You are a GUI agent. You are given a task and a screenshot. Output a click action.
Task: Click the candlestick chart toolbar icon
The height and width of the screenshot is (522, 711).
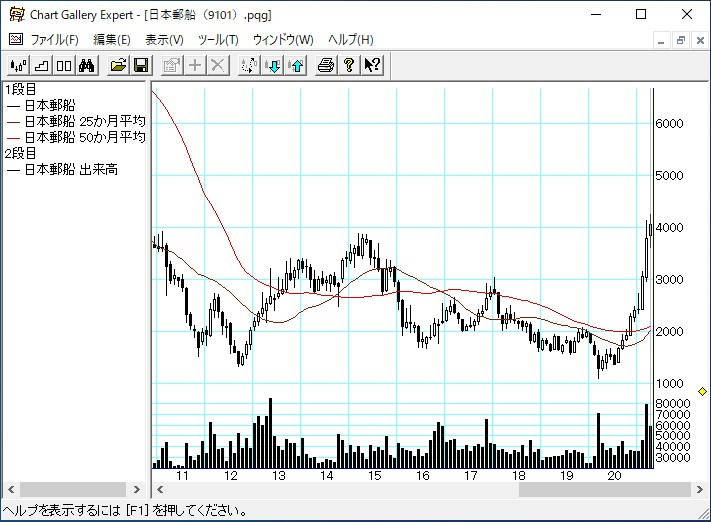(x=17, y=66)
